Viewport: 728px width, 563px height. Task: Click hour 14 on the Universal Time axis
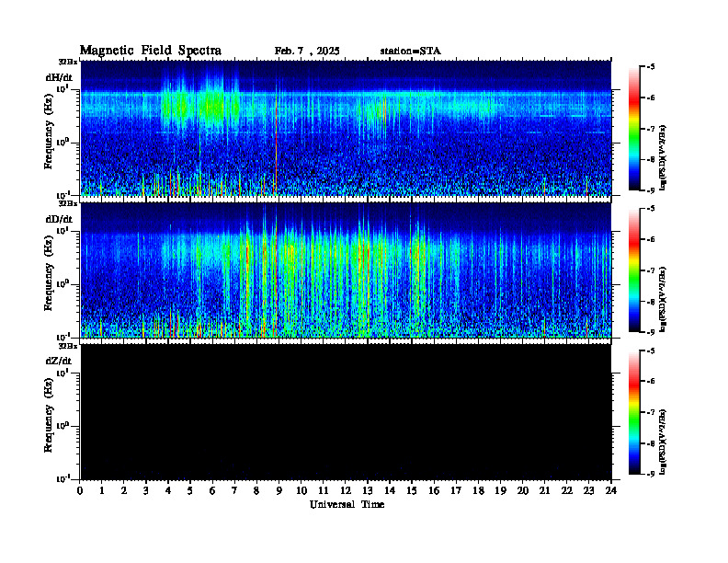(390, 491)
